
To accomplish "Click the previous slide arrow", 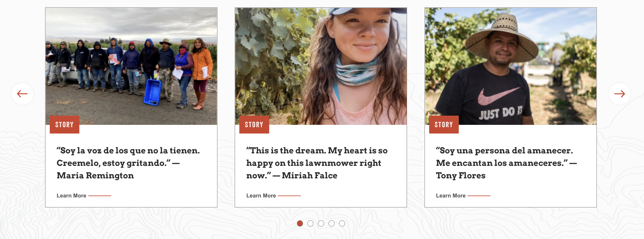I will point(22,94).
